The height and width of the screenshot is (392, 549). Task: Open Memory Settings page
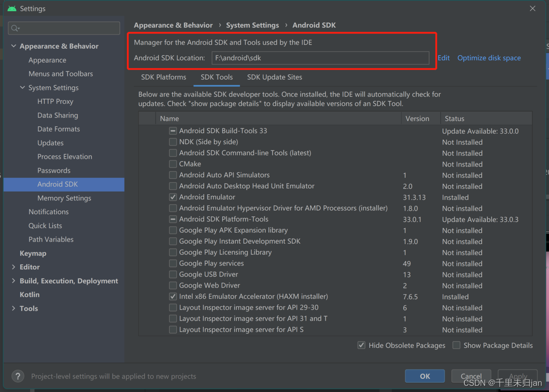coord(64,198)
